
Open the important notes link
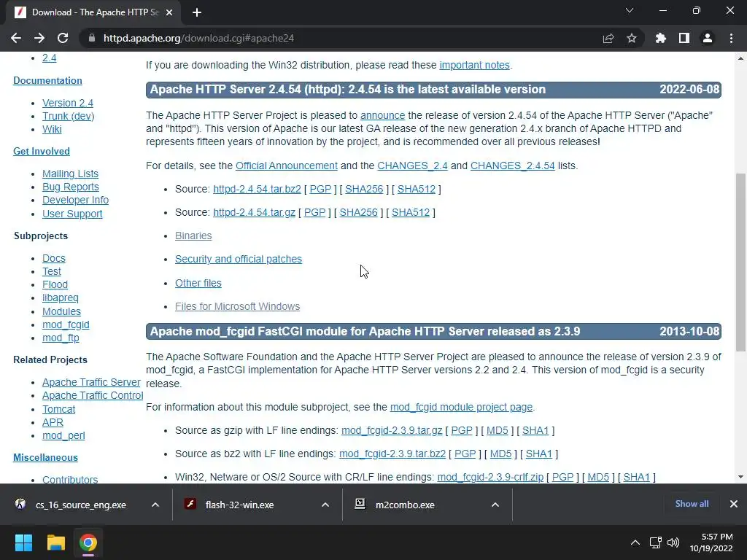click(x=474, y=65)
